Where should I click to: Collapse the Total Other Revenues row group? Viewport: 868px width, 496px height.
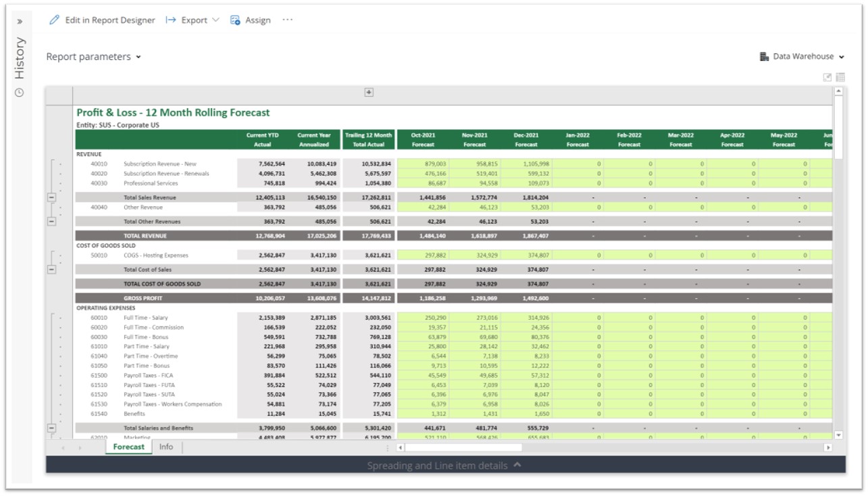(51, 221)
